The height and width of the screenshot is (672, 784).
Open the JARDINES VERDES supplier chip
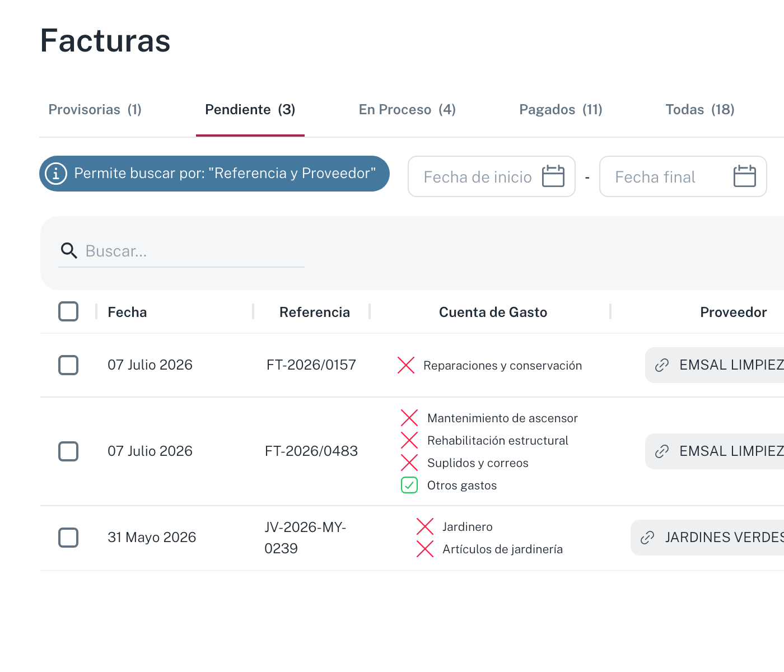click(707, 538)
